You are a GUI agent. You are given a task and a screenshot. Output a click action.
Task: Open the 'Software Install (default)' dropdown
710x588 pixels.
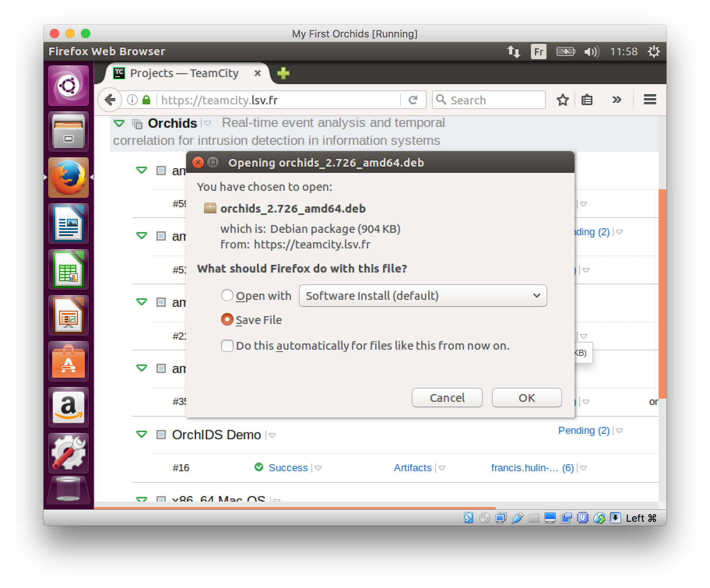[423, 296]
